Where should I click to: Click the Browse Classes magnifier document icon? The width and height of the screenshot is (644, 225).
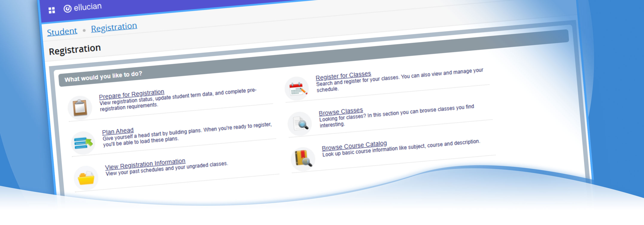pyautogui.click(x=300, y=124)
